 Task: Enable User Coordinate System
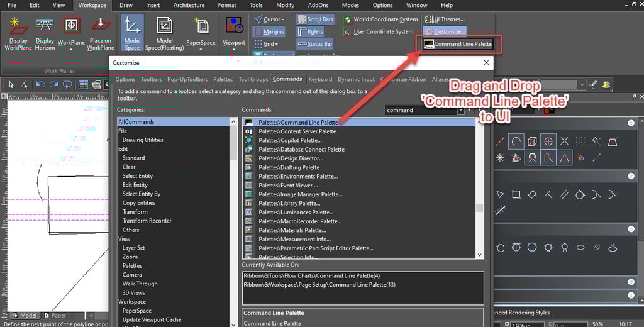click(x=379, y=31)
